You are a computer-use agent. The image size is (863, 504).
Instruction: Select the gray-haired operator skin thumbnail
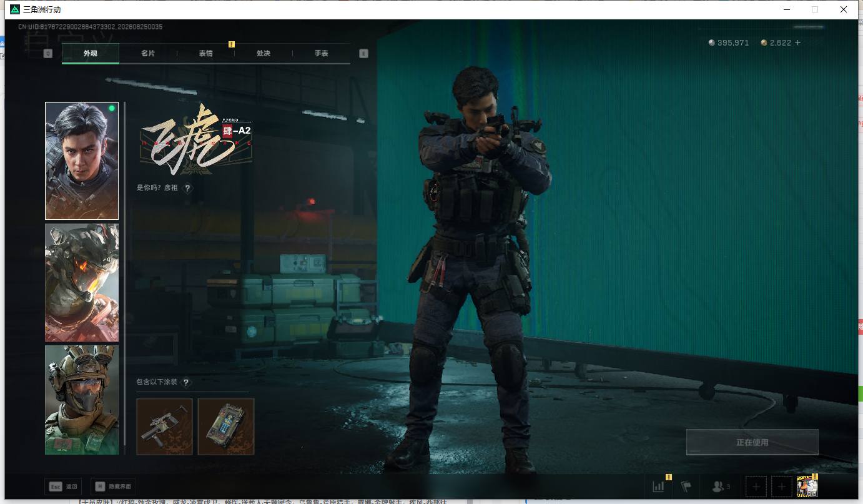(x=82, y=161)
